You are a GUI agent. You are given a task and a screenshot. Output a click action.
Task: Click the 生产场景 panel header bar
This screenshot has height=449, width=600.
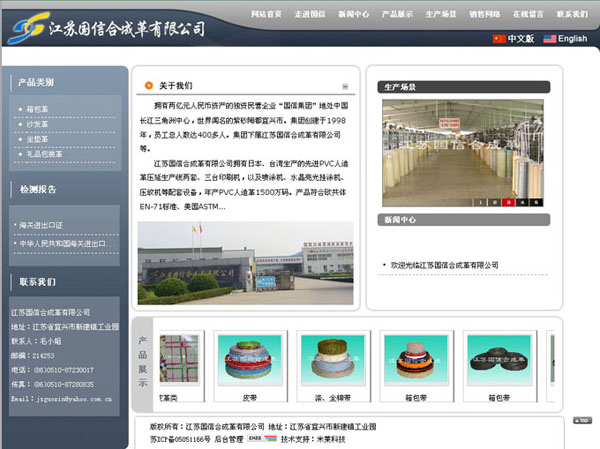(464, 87)
